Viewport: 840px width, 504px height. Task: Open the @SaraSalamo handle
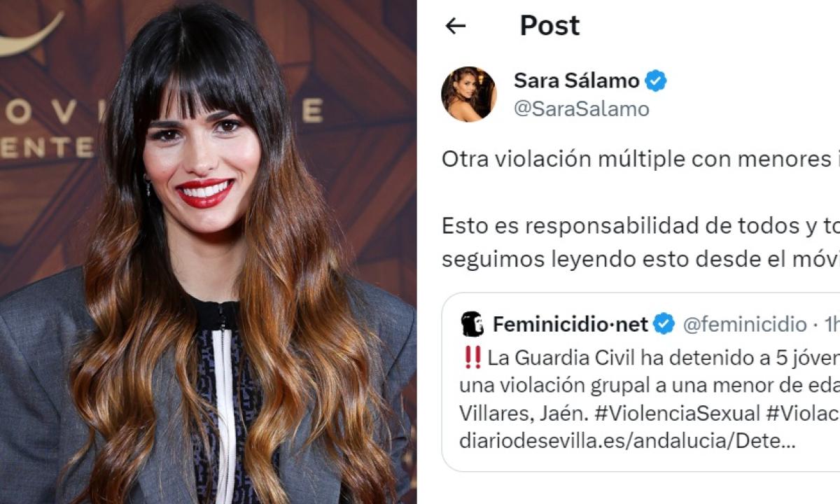point(582,109)
